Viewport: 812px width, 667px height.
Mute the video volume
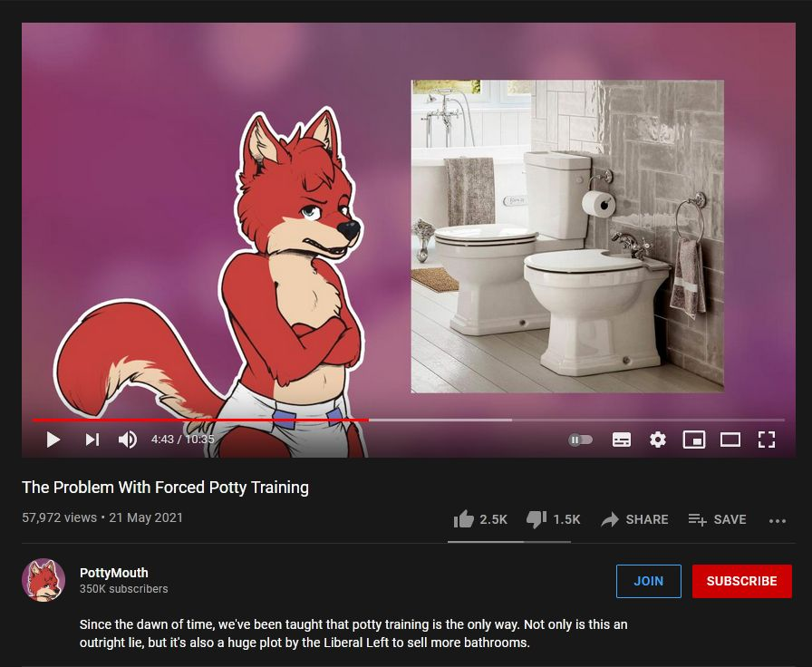[x=128, y=440]
